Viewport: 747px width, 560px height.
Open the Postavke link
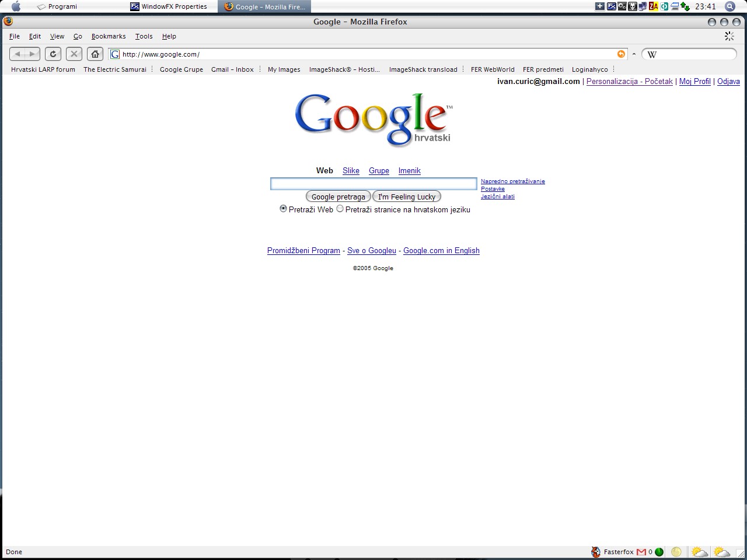coord(493,189)
